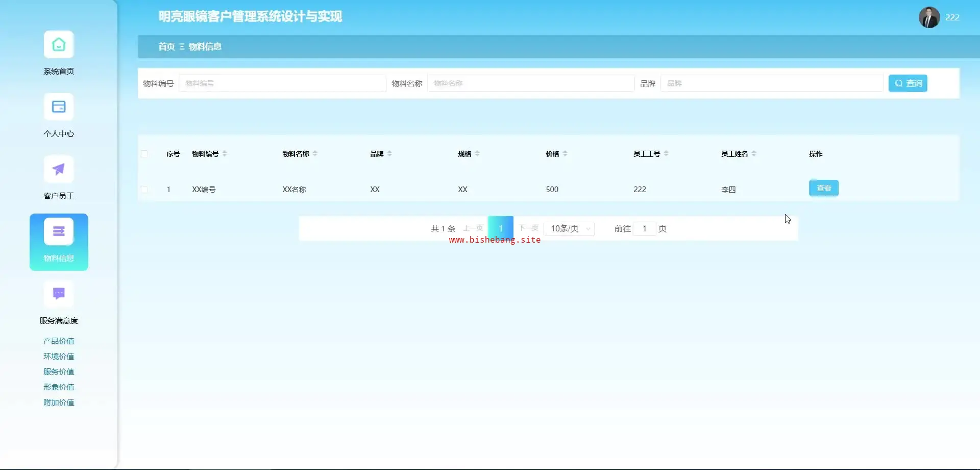Sort by 品牌 column arrows

pos(389,154)
